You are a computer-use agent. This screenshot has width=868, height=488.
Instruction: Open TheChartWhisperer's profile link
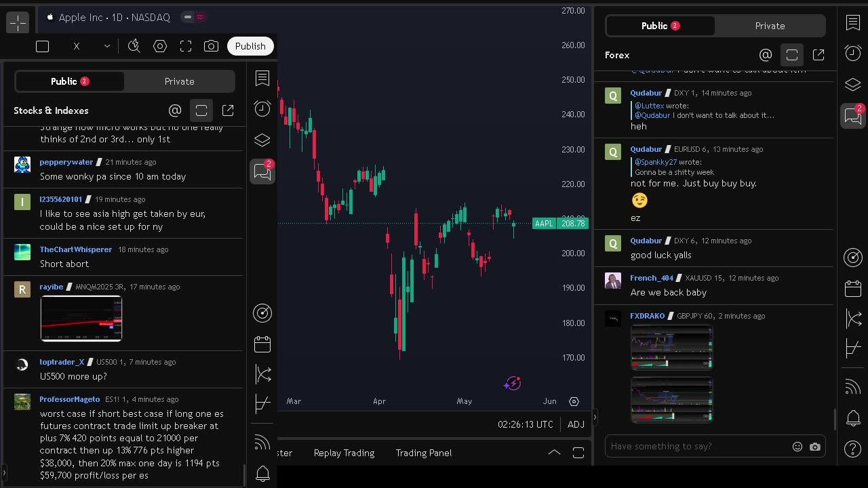click(x=76, y=249)
